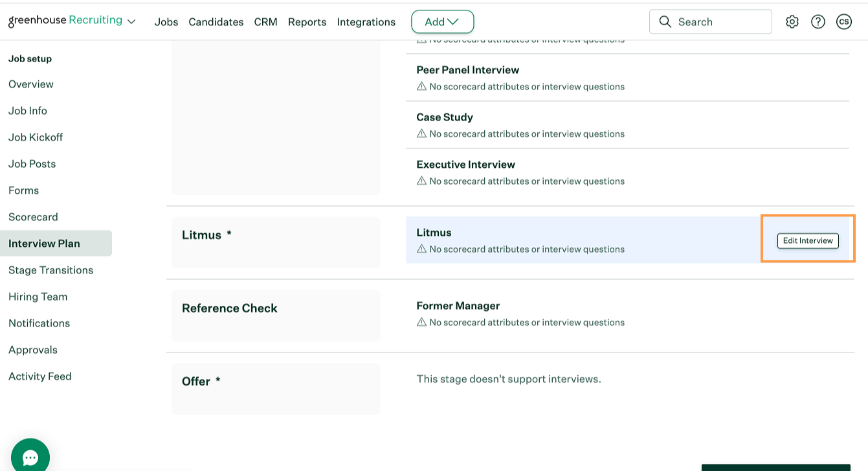Open the chat support bubble

coord(30,457)
